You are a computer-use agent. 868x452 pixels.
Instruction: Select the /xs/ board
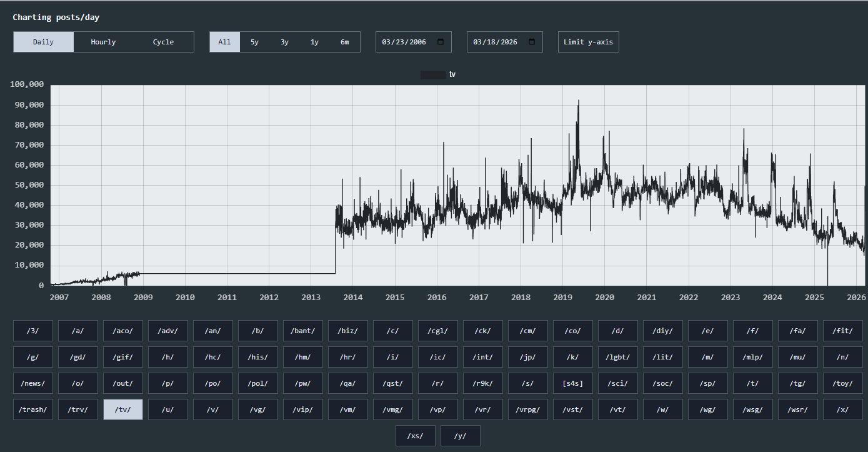[416, 436]
